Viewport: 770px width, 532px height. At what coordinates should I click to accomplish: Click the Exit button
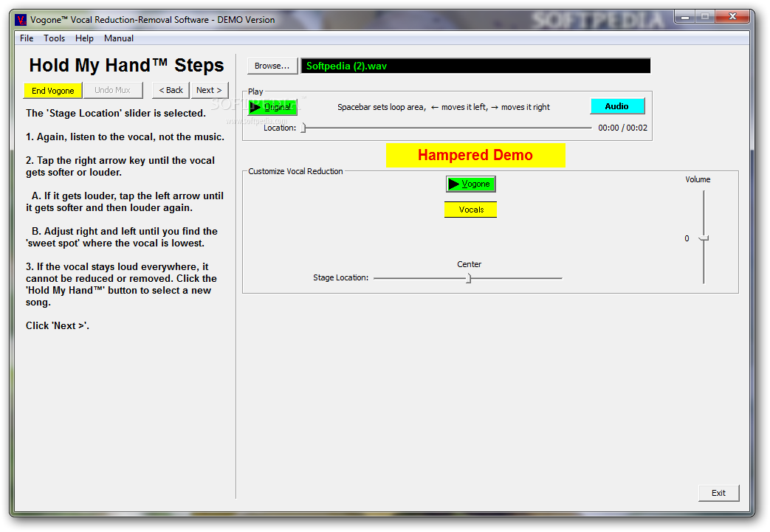[718, 493]
